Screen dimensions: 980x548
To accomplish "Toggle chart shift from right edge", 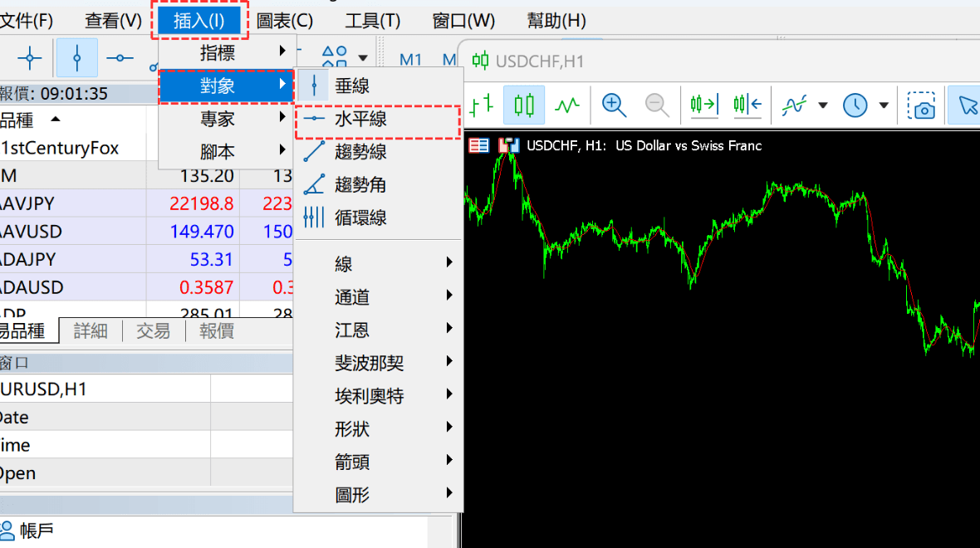I will coord(747,105).
